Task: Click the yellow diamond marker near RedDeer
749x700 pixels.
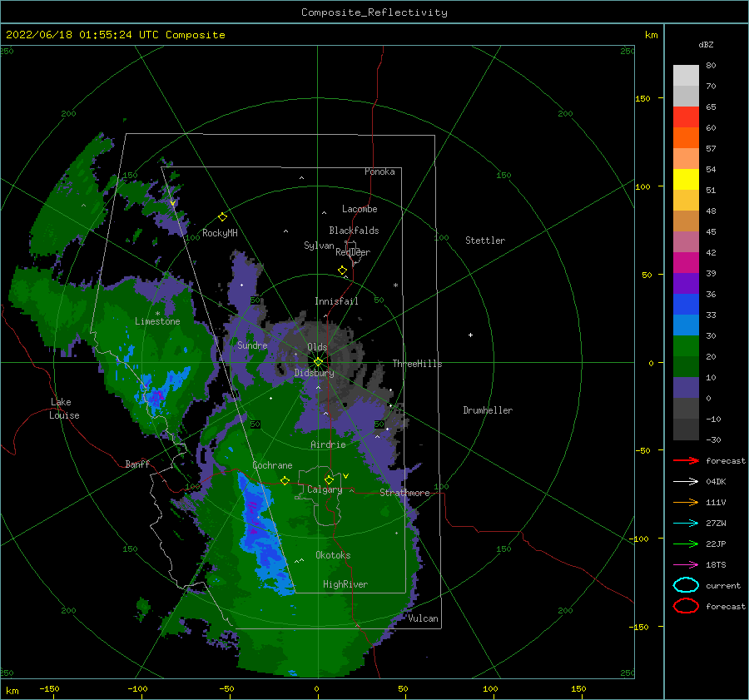Action: pyautogui.click(x=342, y=271)
